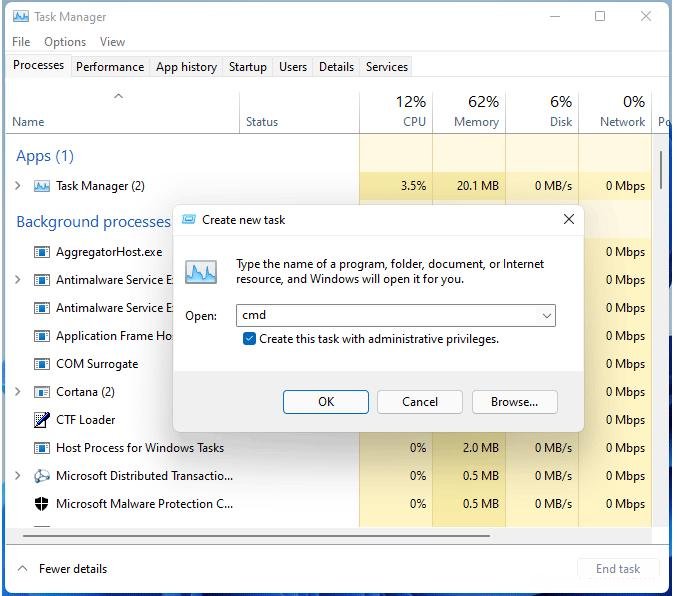The width and height of the screenshot is (678, 596).
Task: Switch to the Users tab
Action: pos(293,67)
